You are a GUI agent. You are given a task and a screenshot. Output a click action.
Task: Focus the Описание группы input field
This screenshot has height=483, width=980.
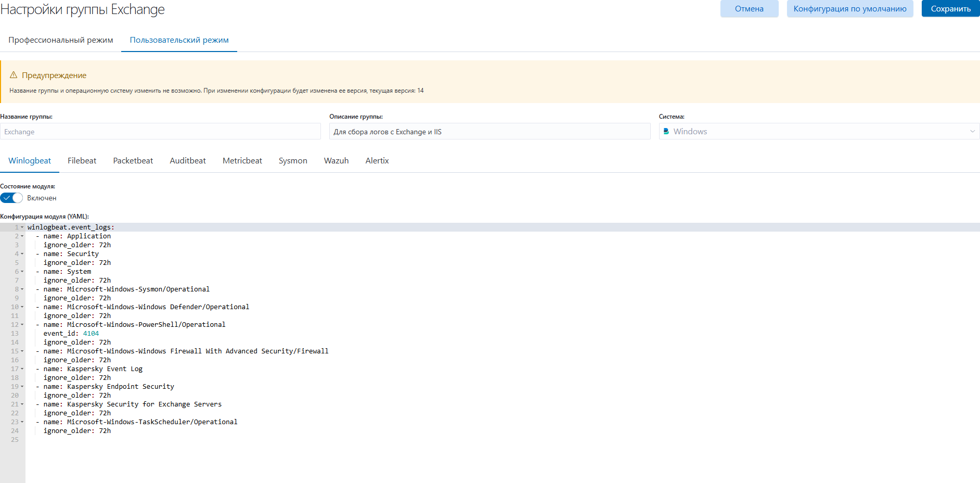(490, 132)
